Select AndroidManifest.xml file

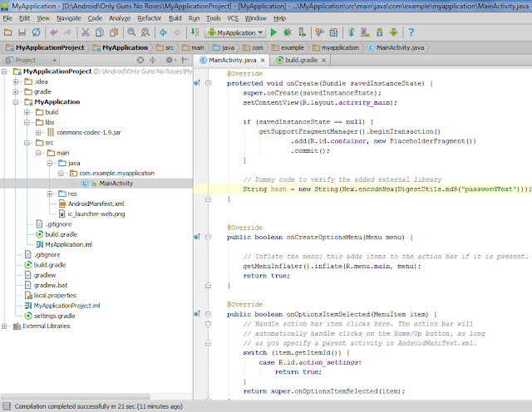pos(96,204)
